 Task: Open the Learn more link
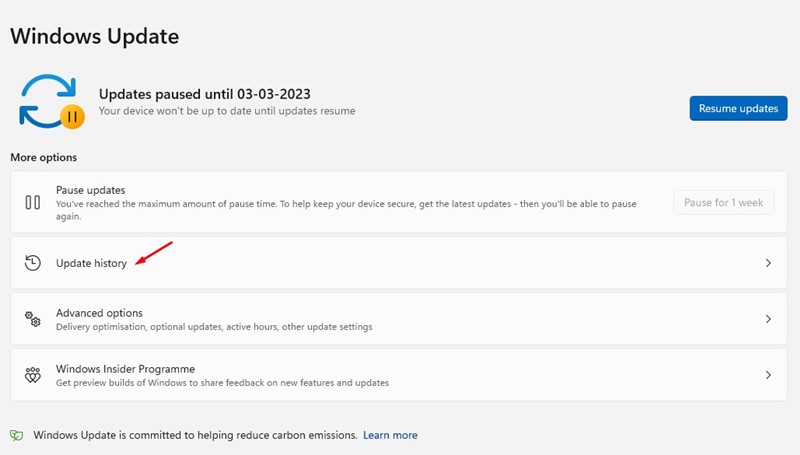(390, 435)
